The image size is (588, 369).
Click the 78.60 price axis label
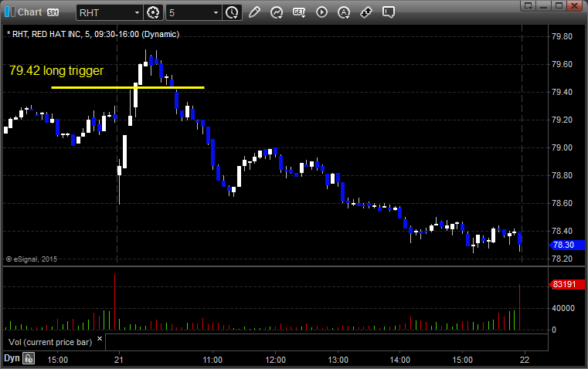[563, 203]
